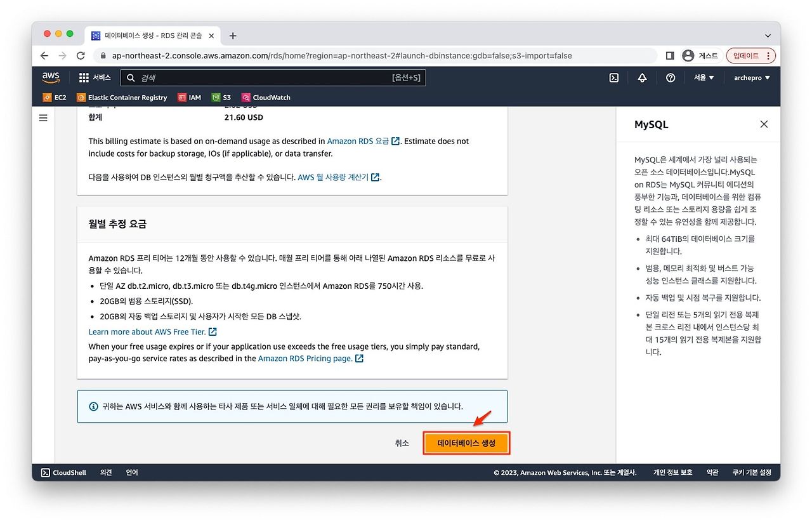Open the notifications bell
This screenshot has height=523, width=812.
click(642, 77)
